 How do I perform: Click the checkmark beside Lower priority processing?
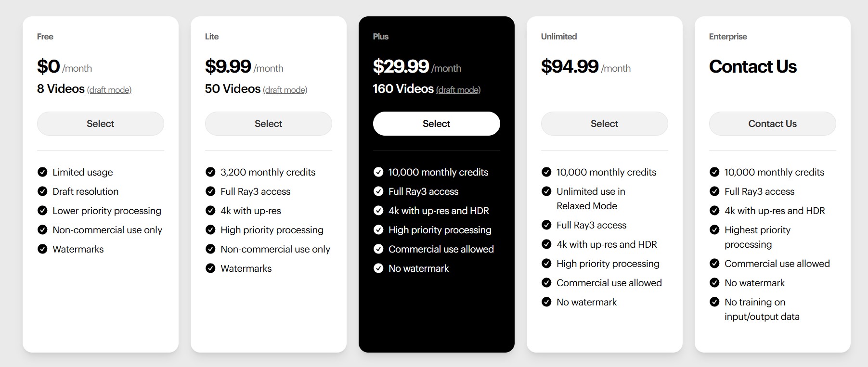42,211
